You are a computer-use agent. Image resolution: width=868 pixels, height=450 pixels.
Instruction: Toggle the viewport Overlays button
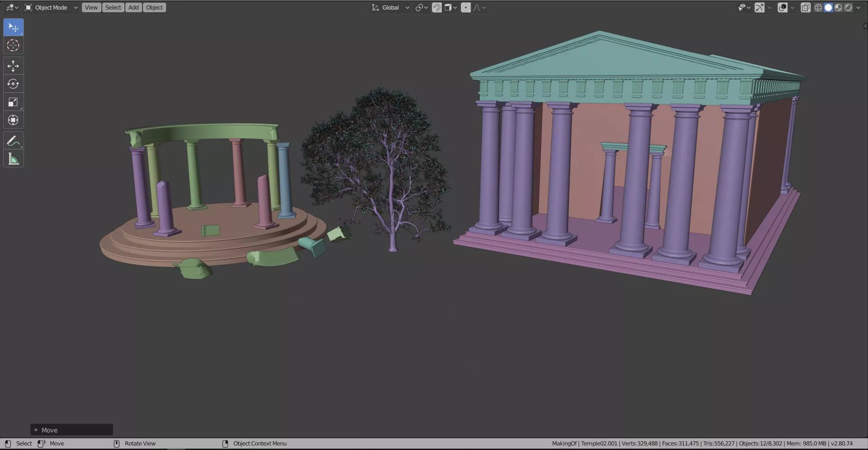[782, 8]
